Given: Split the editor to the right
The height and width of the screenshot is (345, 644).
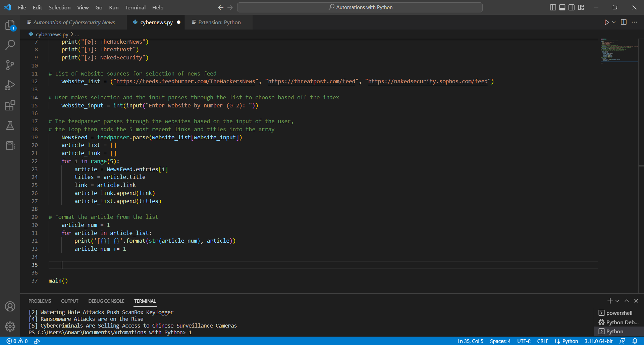Looking at the screenshot, I should tap(624, 22).
